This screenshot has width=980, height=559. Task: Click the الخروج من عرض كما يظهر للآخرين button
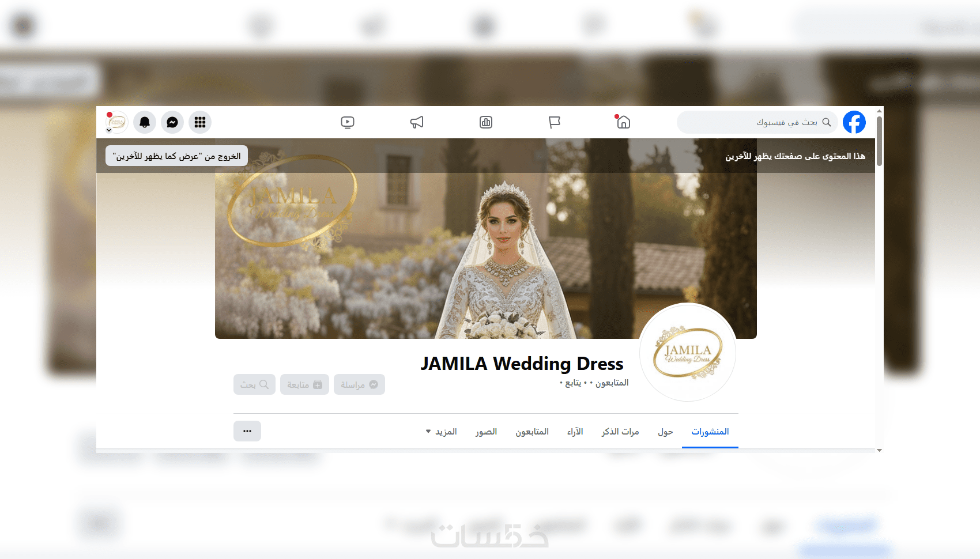(x=176, y=156)
